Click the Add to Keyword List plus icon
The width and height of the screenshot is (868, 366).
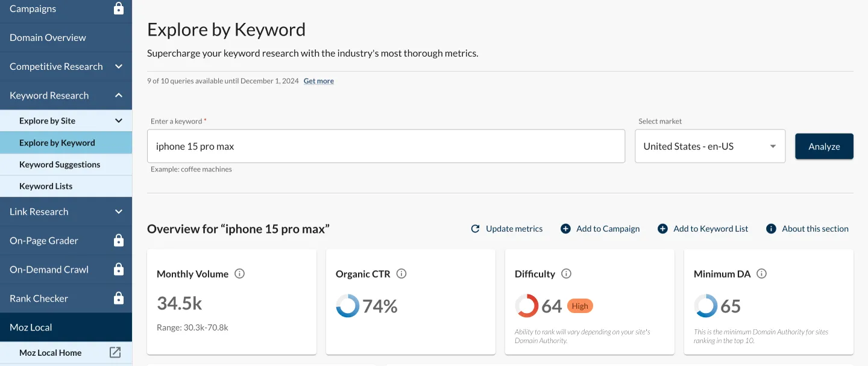[x=662, y=229]
